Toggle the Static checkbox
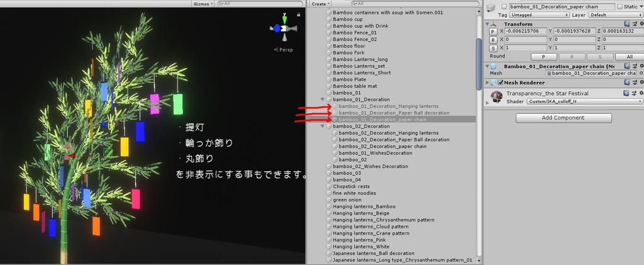Image resolution: width=644 pixels, height=265 pixels. 619,6
